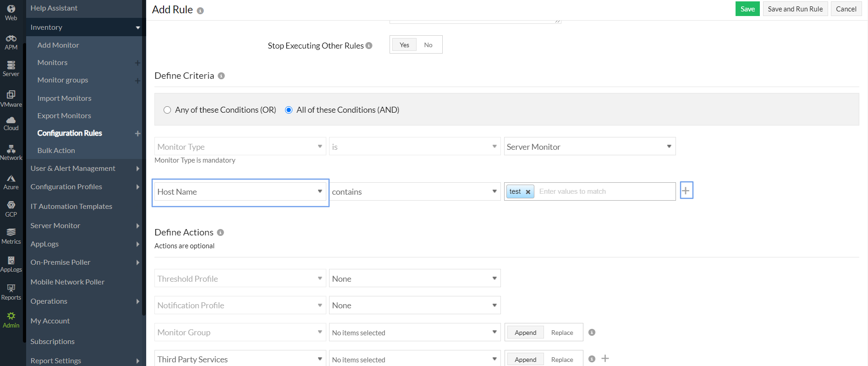The width and height of the screenshot is (868, 366).
Task: Select 'All of these Conditions (AND)' radio
Action: (x=289, y=110)
